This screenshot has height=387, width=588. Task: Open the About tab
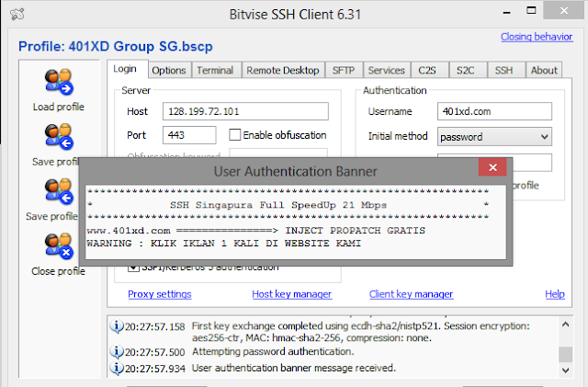coord(544,70)
